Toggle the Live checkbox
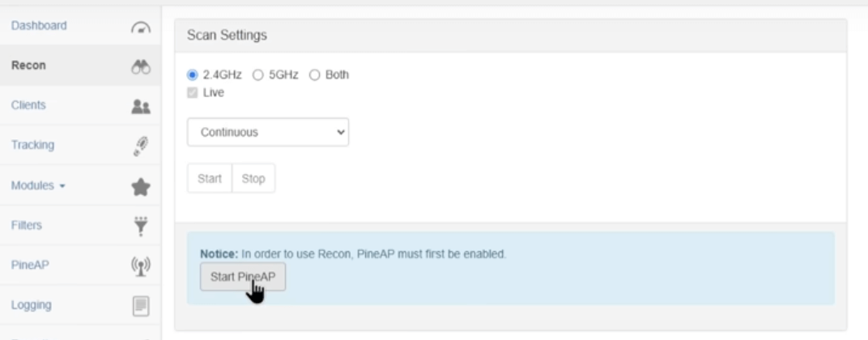The height and width of the screenshot is (340, 868). pyautogui.click(x=192, y=92)
